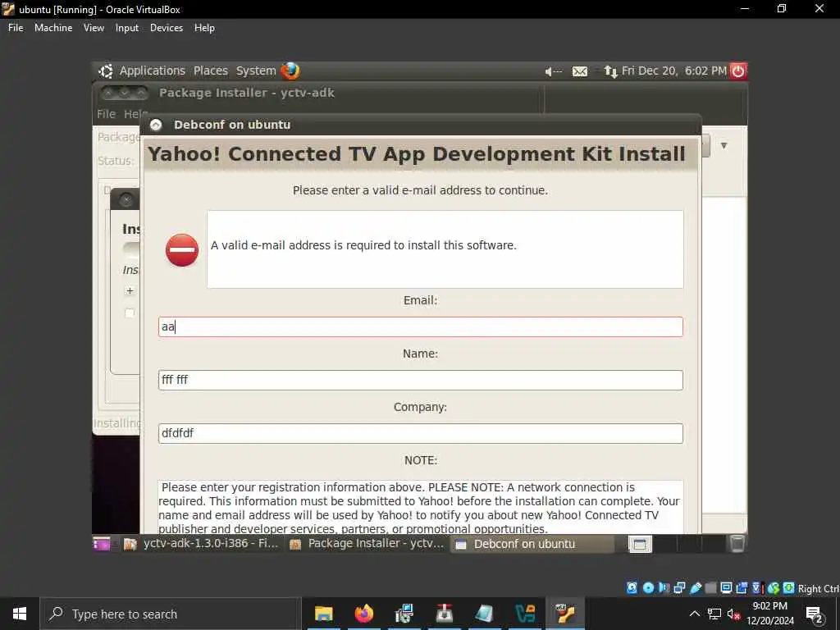Switch to Debconf on ubuntu taskbar button
Screen dimensions: 840x630
point(532,544)
